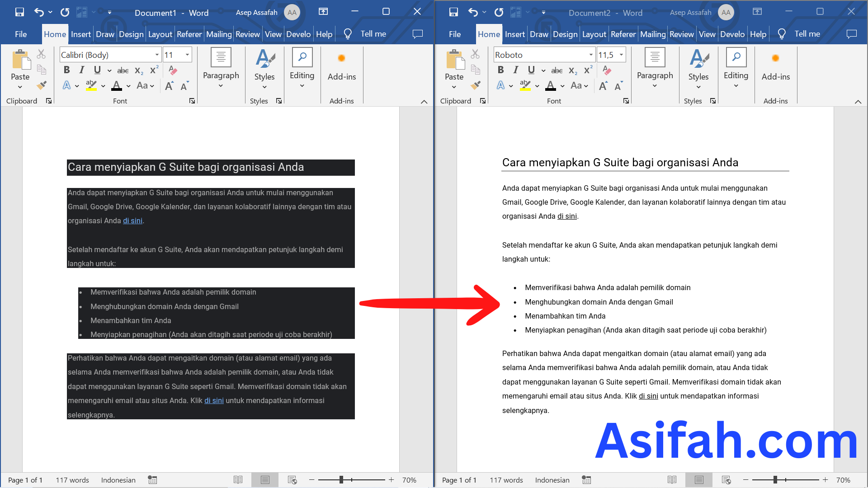Open underline style arrow in Document1
Image resolution: width=868 pixels, height=488 pixels.
(109, 70)
